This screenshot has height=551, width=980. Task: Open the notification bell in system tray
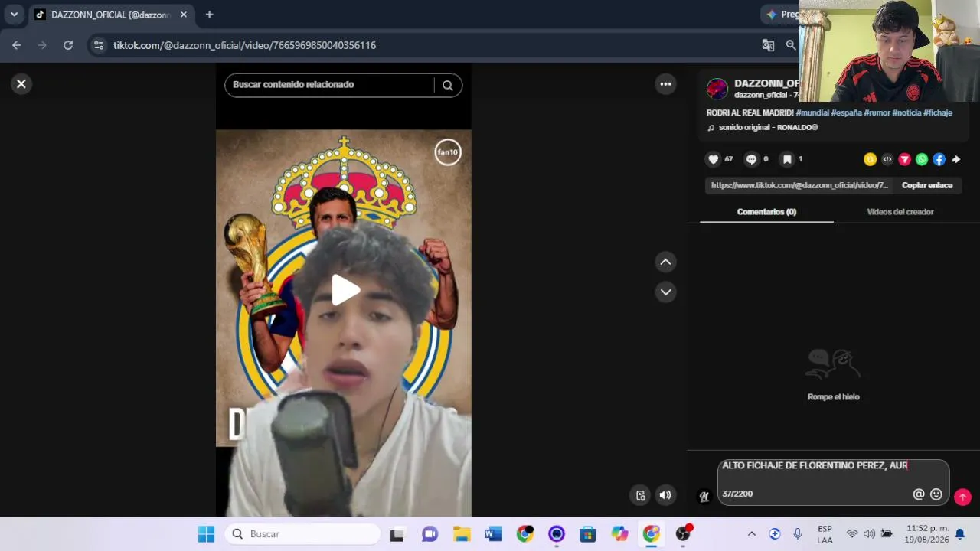(x=960, y=534)
